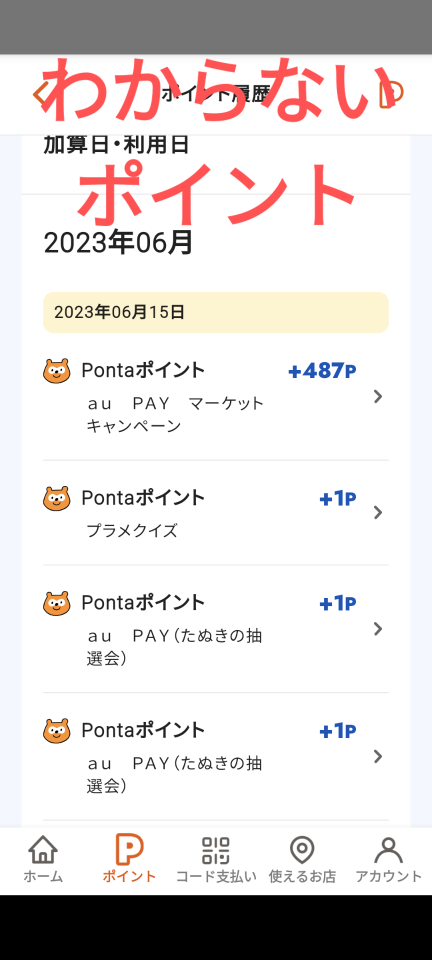Open コード支払い QR code icon
The width and height of the screenshot is (432, 960).
[x=215, y=850]
